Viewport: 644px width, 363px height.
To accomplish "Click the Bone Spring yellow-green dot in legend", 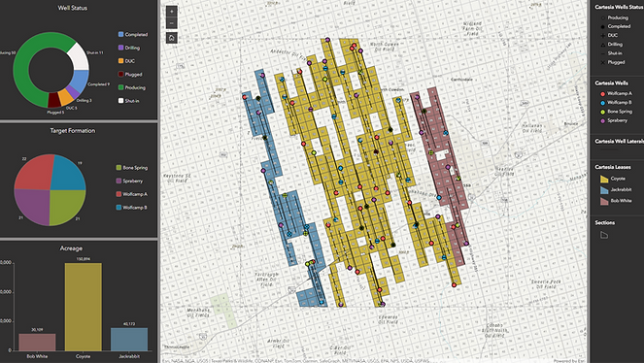I will pos(603,112).
